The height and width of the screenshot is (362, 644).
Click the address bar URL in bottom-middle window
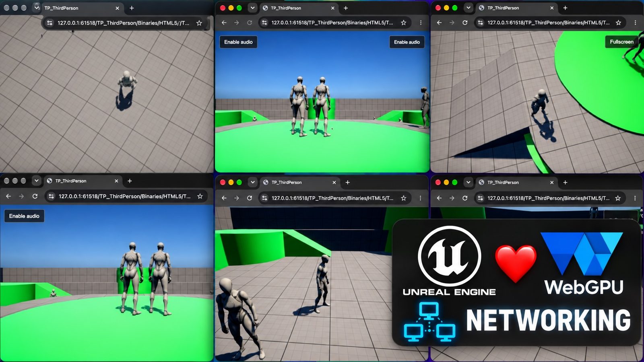tap(332, 198)
